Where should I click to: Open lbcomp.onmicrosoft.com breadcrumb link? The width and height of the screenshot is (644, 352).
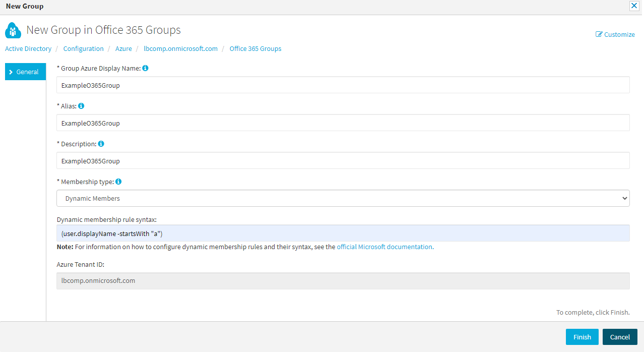pos(181,49)
